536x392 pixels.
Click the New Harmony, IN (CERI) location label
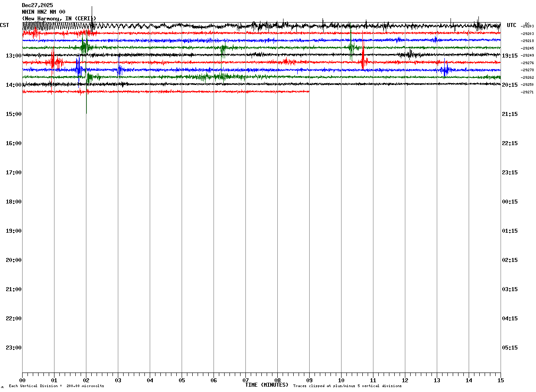point(59,18)
